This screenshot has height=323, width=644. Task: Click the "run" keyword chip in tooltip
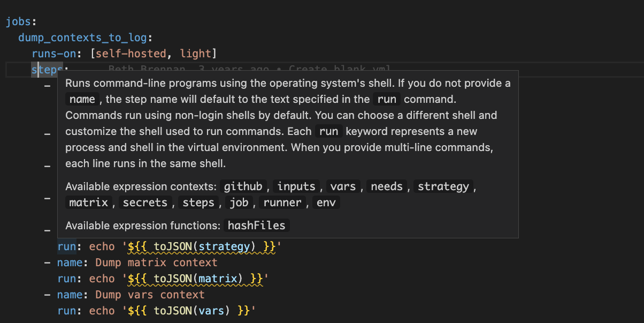386,99
